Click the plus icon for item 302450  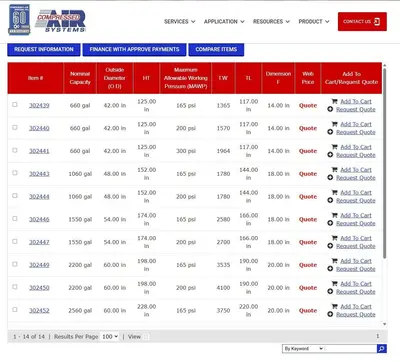[330, 291]
